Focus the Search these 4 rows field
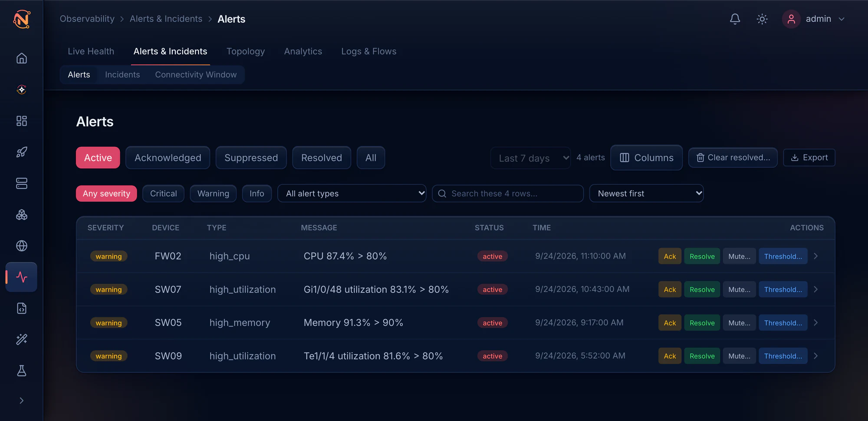 tap(508, 193)
